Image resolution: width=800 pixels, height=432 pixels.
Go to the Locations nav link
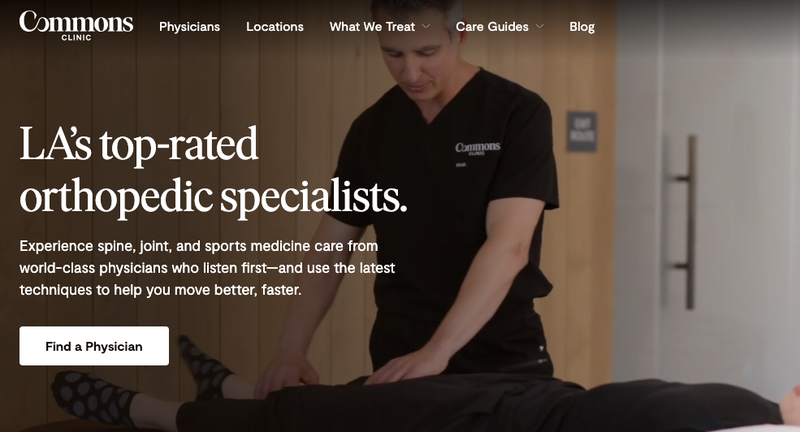(274, 27)
